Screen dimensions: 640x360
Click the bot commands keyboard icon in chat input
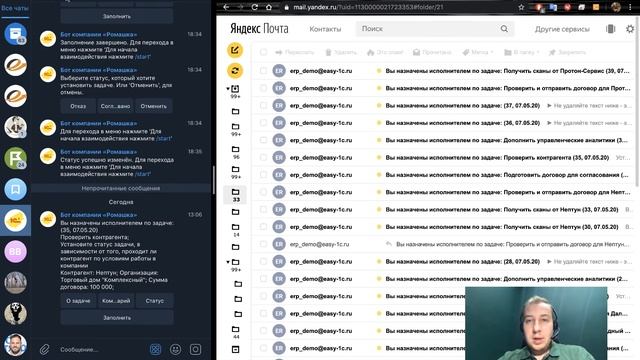(x=156, y=349)
